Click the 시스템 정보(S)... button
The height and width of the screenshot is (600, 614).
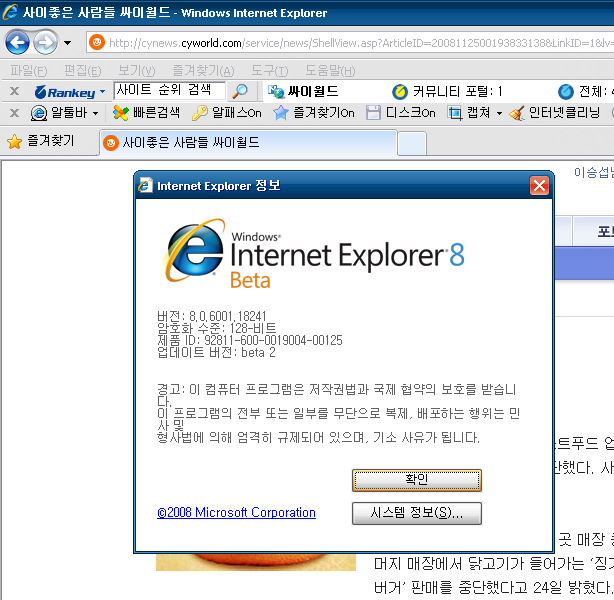point(416,513)
